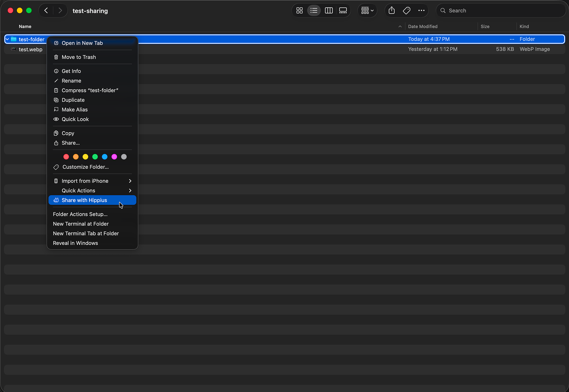
Task: Click the Share toolbar icon
Action: [392, 10]
